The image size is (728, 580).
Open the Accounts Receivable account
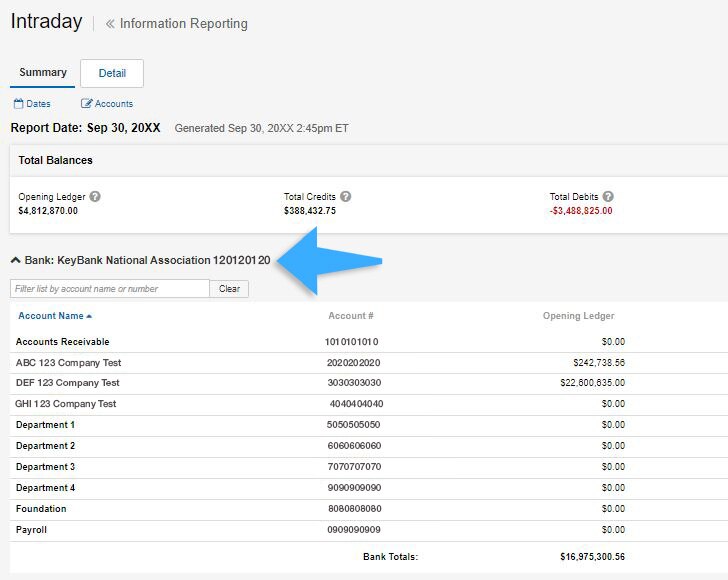tap(62, 342)
